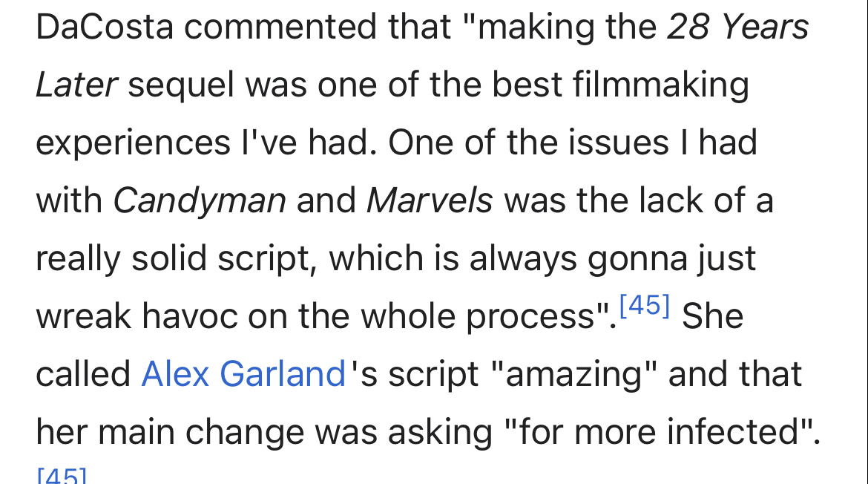Click the partially visible citation at bottom left
Viewport: 868px width, 484px height.
tap(61, 476)
